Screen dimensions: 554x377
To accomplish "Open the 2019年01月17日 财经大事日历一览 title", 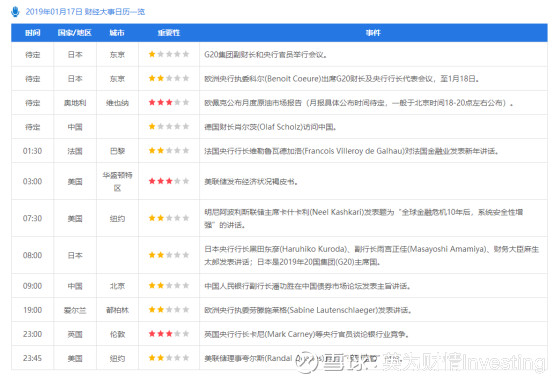I will [x=85, y=12].
